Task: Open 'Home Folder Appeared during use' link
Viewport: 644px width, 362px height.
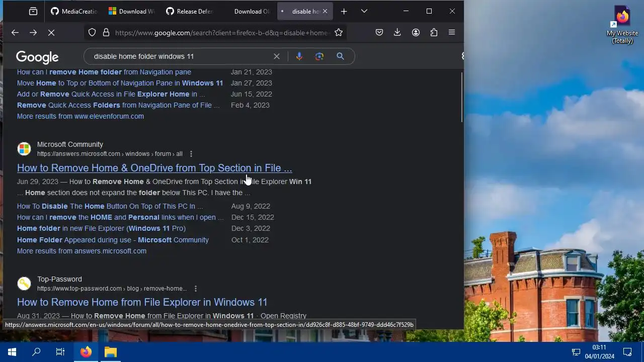Action: (x=113, y=240)
